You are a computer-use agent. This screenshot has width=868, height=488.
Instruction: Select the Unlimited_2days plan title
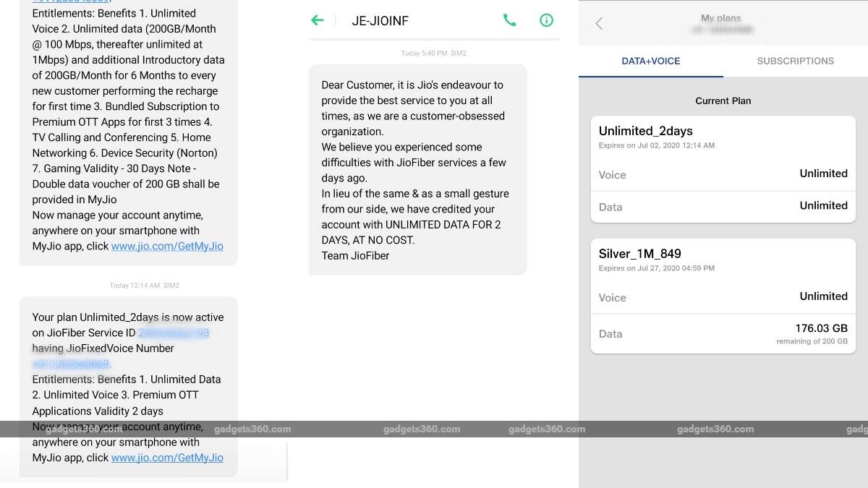(646, 131)
